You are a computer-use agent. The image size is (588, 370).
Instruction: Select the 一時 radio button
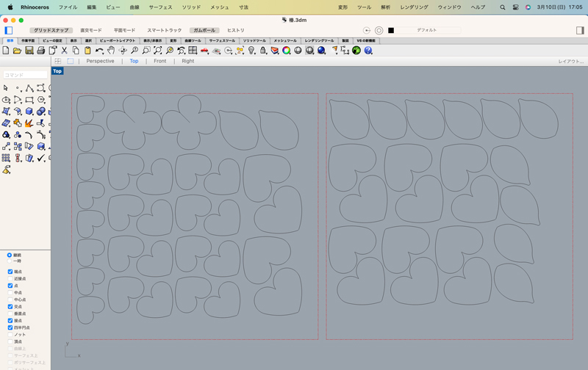click(10, 261)
